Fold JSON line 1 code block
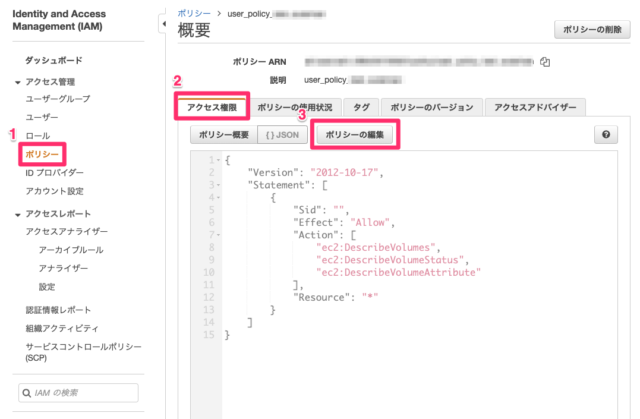 (218, 160)
